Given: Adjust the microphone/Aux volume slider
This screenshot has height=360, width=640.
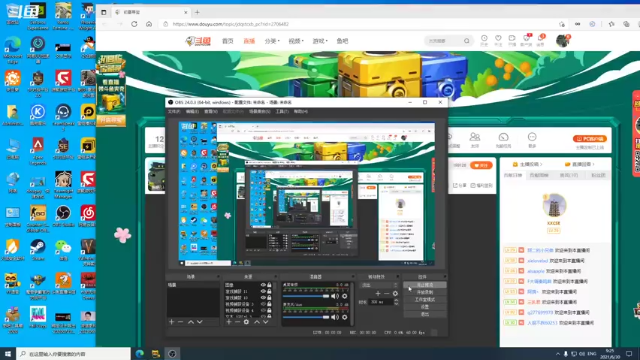Looking at the screenshot, I should pyautogui.click(x=306, y=317).
